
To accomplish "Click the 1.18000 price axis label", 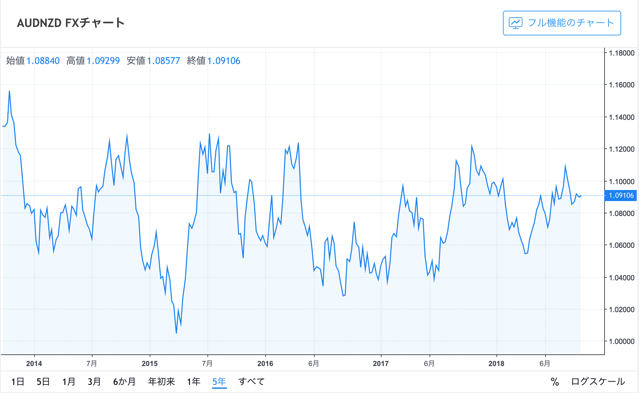I will tap(621, 53).
